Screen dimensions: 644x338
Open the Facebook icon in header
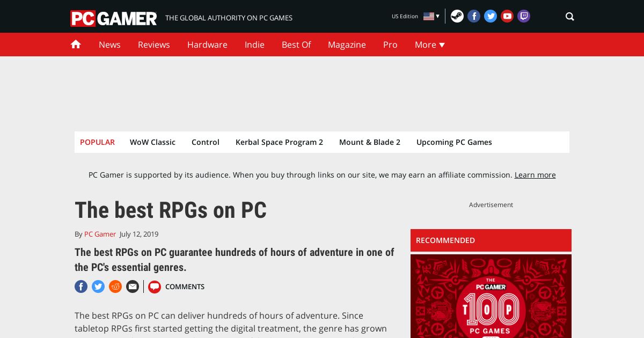coord(474,16)
